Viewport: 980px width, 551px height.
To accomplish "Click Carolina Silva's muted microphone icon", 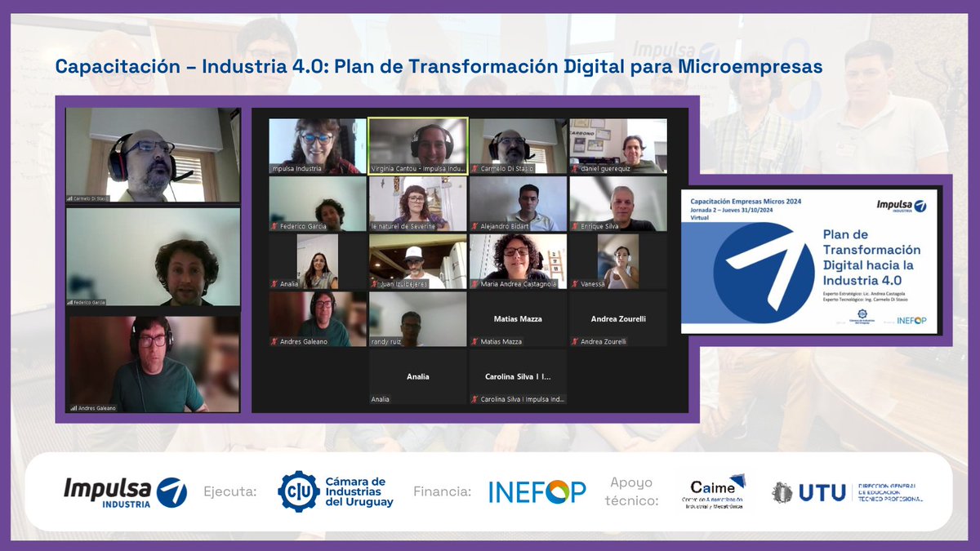I will click(x=474, y=399).
